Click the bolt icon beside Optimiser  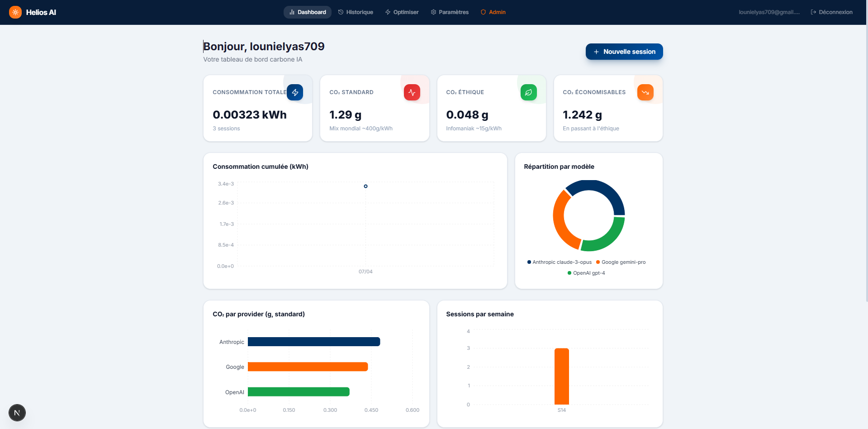coord(388,12)
